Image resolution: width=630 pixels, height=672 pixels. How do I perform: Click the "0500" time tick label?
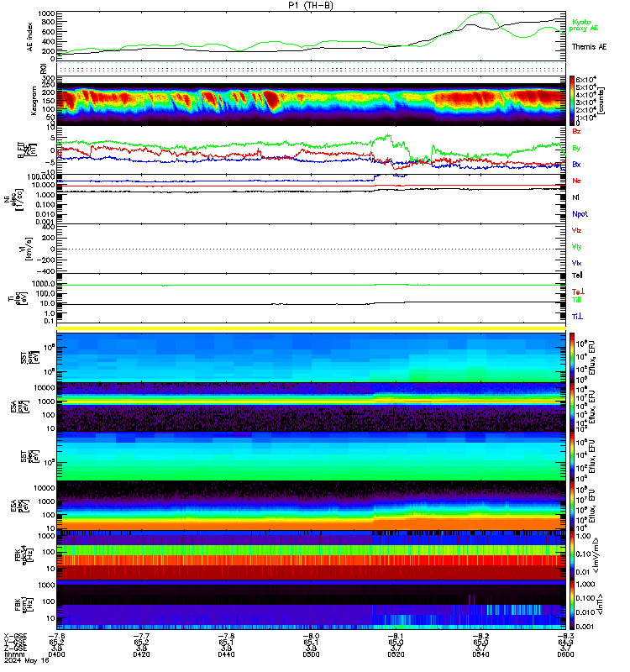[x=311, y=654]
